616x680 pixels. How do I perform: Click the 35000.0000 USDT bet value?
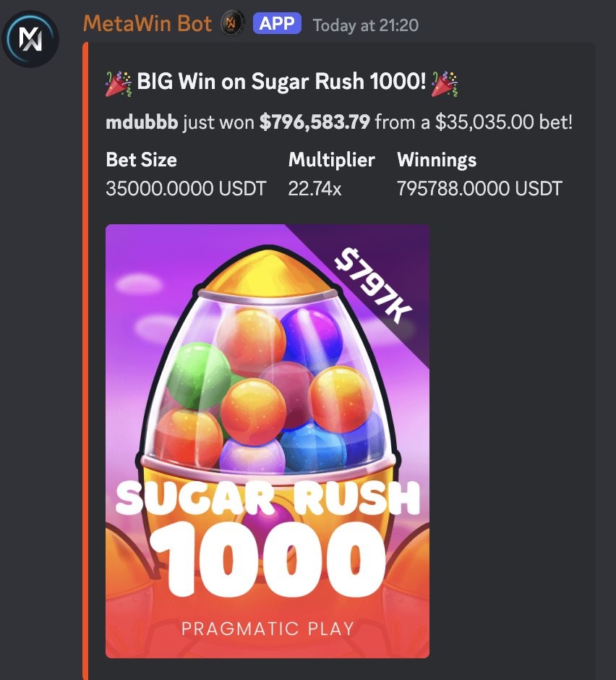[186, 189]
